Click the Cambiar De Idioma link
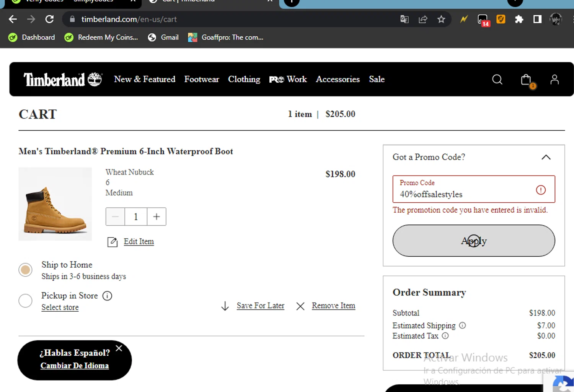 click(75, 366)
